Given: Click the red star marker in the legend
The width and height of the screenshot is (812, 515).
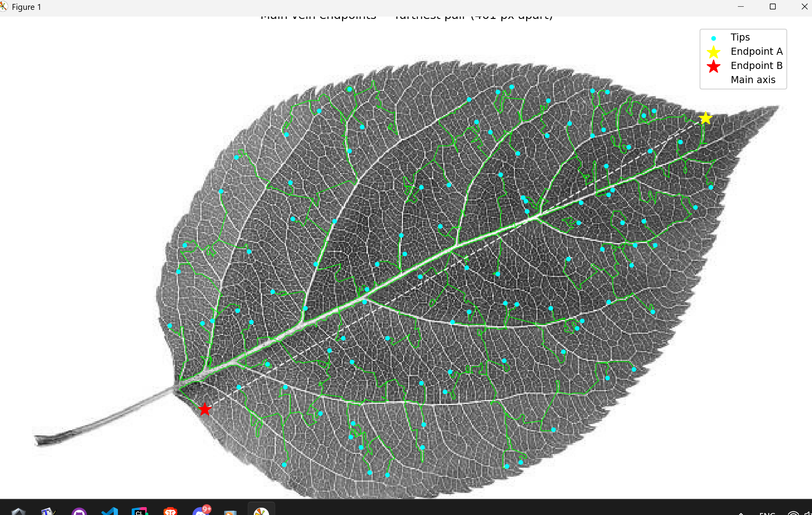Looking at the screenshot, I should (713, 66).
